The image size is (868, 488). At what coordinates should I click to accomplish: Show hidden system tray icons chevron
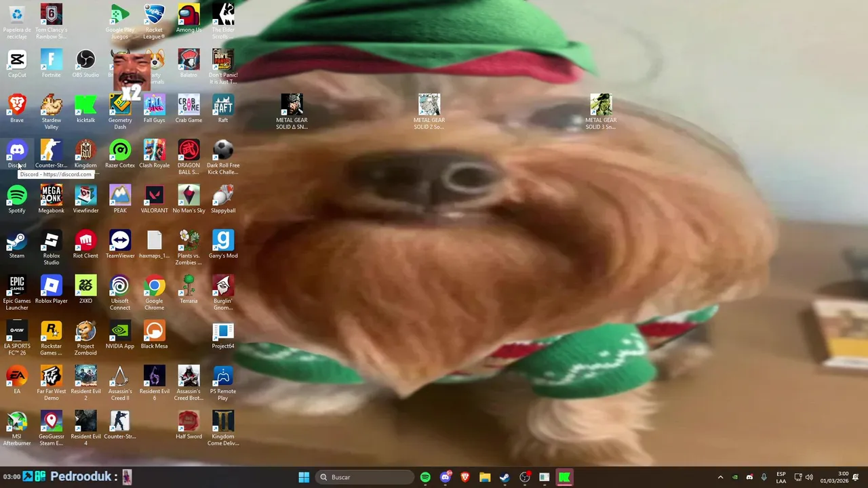[720, 477]
